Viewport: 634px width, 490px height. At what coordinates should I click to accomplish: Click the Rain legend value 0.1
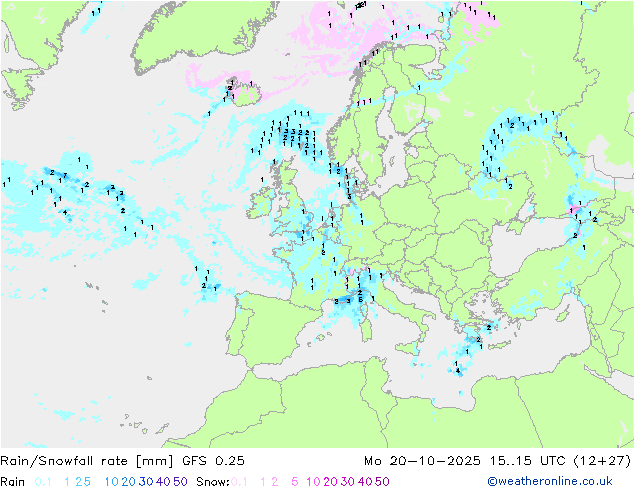pos(43,482)
